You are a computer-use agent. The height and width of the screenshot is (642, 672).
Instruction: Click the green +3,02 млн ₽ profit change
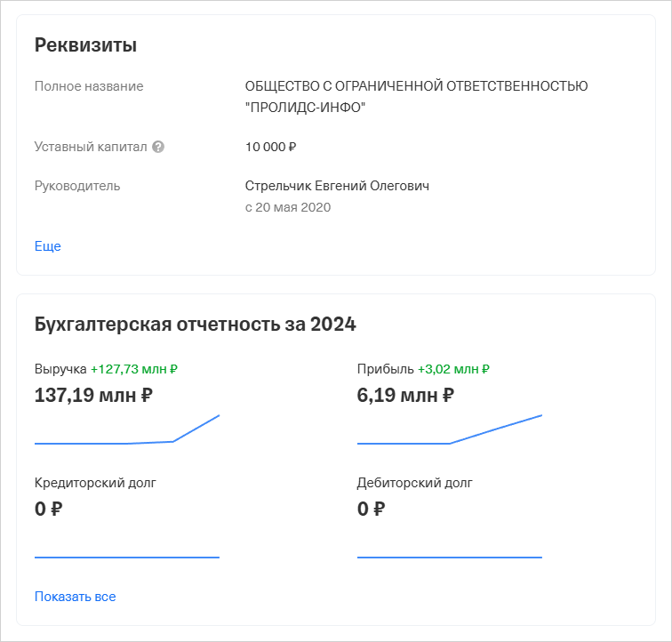click(x=453, y=369)
